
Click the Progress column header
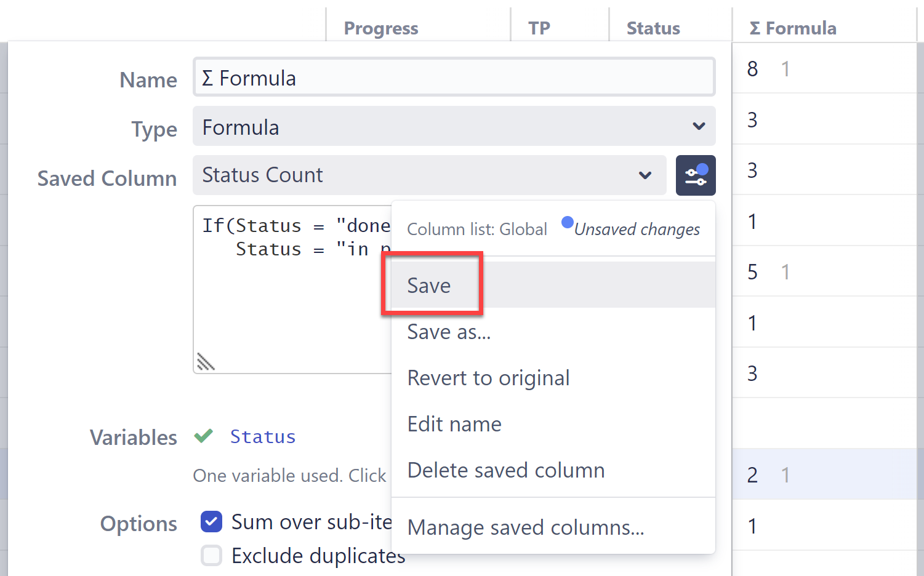pyautogui.click(x=380, y=28)
